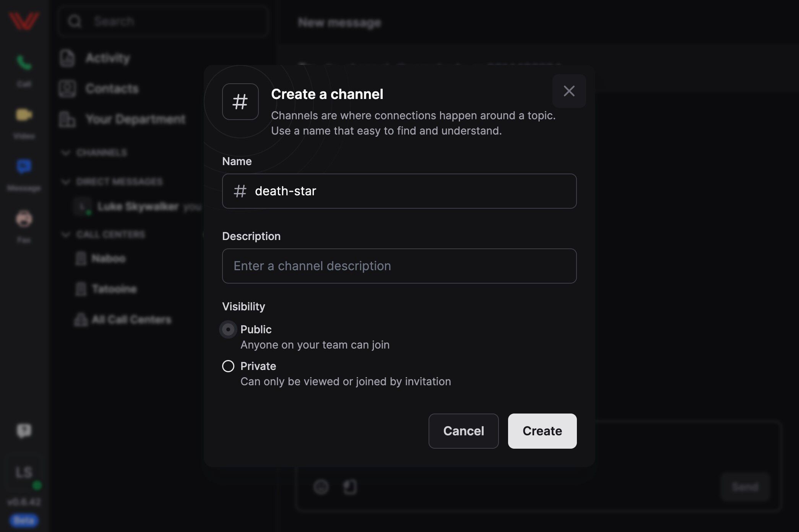The width and height of the screenshot is (799, 532).
Task: Click the emoji icon in message composer
Action: tap(321, 487)
